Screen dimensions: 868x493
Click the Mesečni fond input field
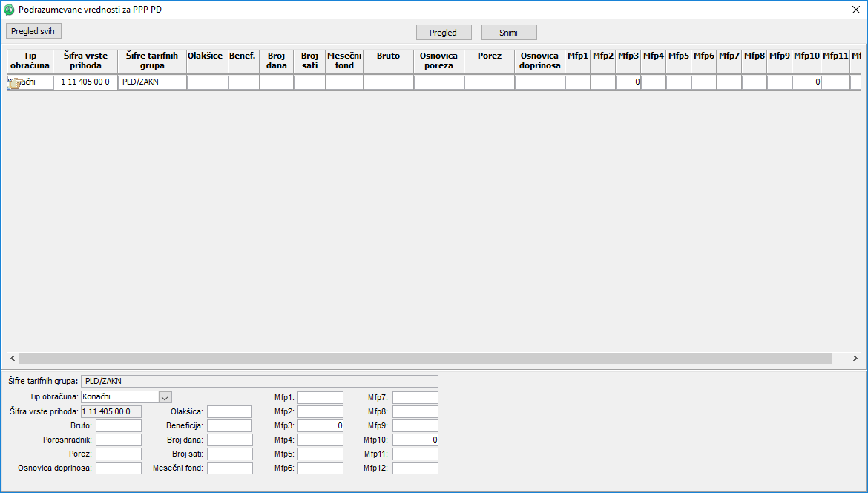coord(229,468)
